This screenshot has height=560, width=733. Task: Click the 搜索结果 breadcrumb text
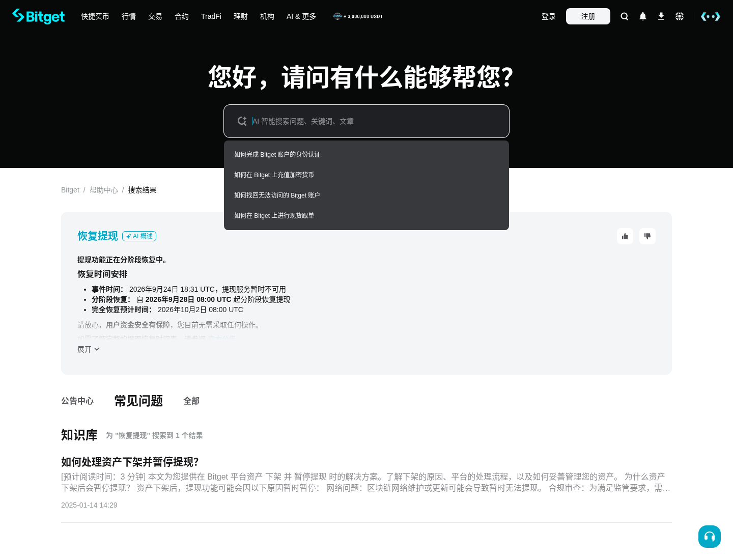pyautogui.click(x=143, y=190)
